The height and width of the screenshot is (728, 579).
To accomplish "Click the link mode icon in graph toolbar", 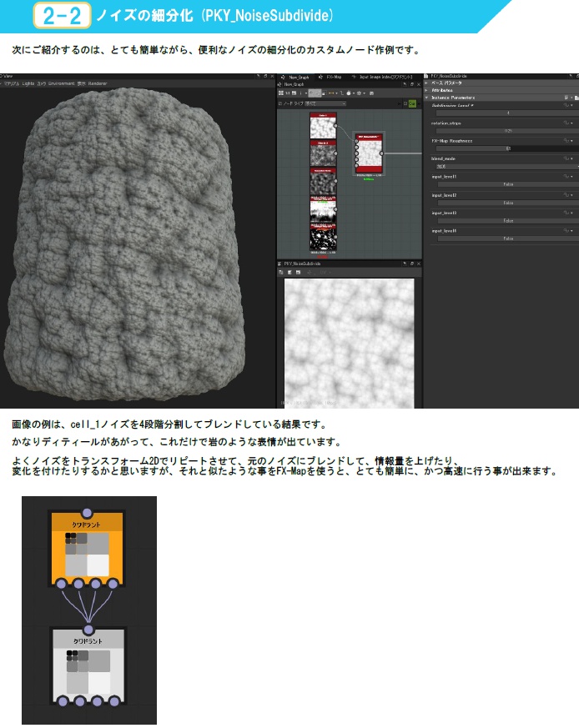I will pos(331,93).
